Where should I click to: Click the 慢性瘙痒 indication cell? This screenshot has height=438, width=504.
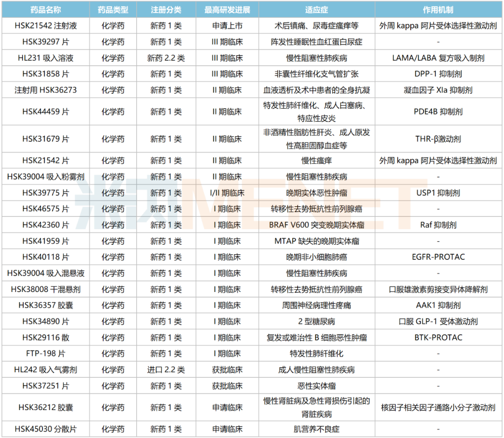coord(316,160)
